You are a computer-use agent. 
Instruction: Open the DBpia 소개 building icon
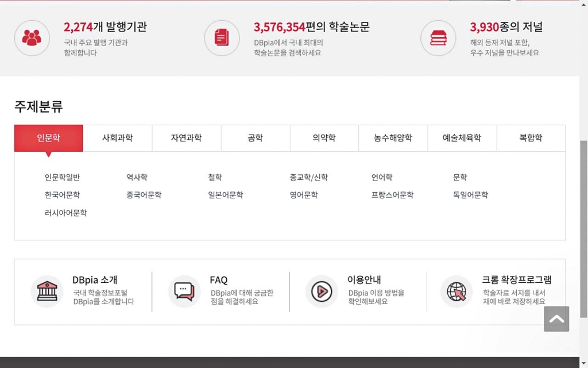[x=47, y=292]
